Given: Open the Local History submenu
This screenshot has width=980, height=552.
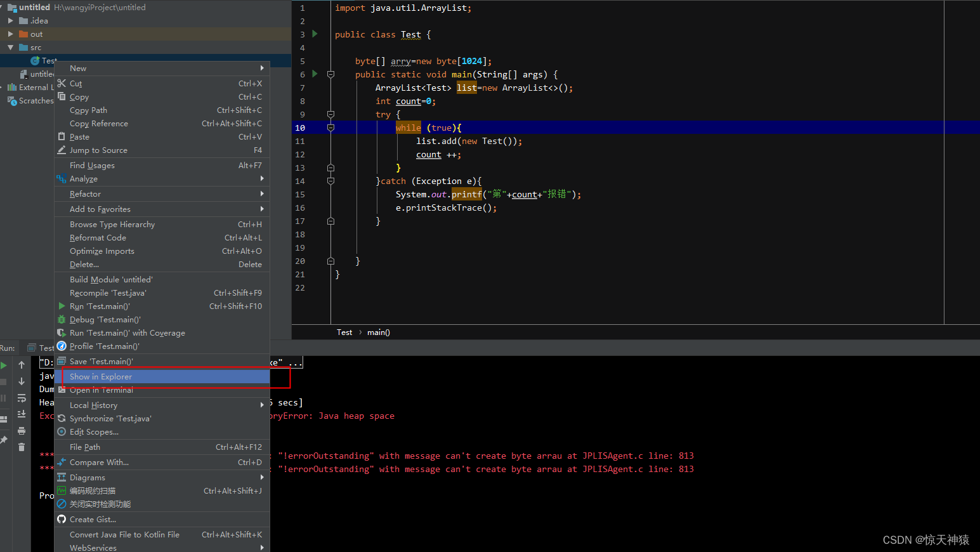Looking at the screenshot, I should 162,405.
